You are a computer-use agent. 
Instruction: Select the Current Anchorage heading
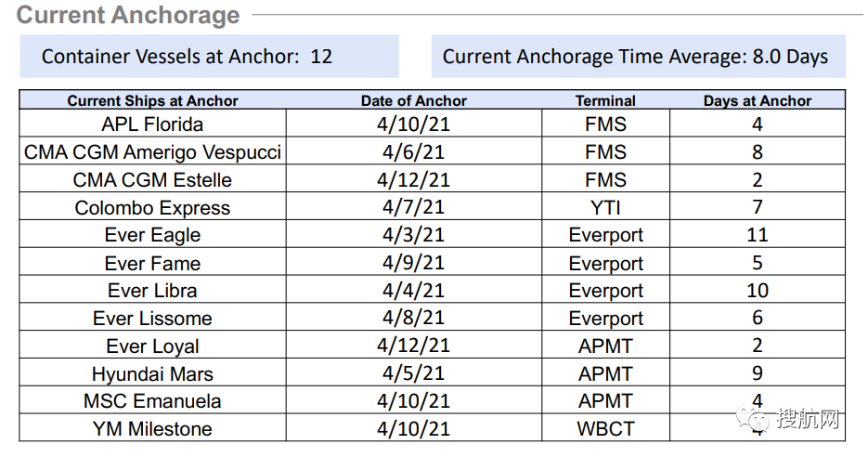[128, 15]
